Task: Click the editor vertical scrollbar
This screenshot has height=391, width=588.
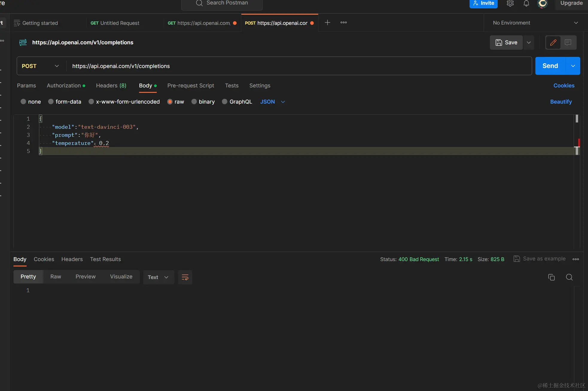Action: tap(577, 182)
